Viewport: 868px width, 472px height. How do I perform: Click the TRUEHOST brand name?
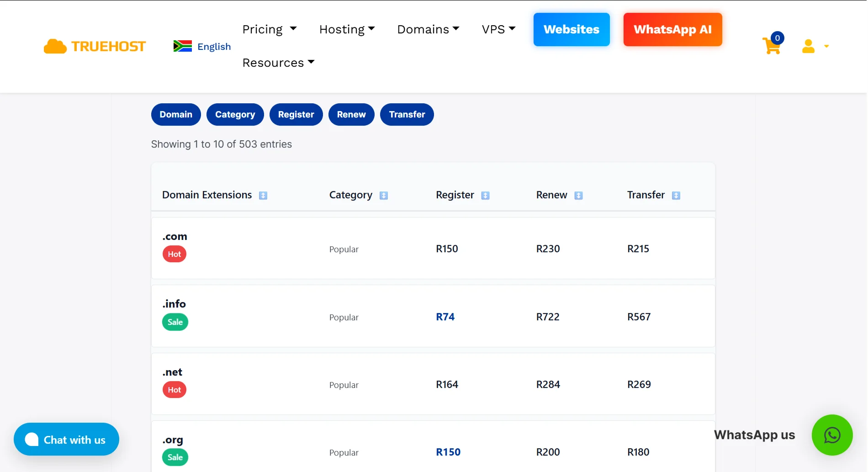click(x=109, y=46)
